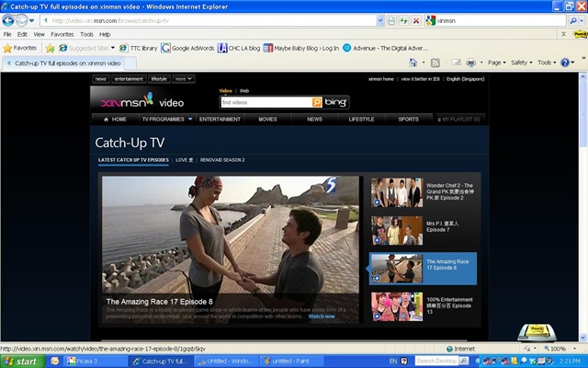The image size is (588, 368).
Task: Open the TTC library favorite link
Action: [139, 48]
